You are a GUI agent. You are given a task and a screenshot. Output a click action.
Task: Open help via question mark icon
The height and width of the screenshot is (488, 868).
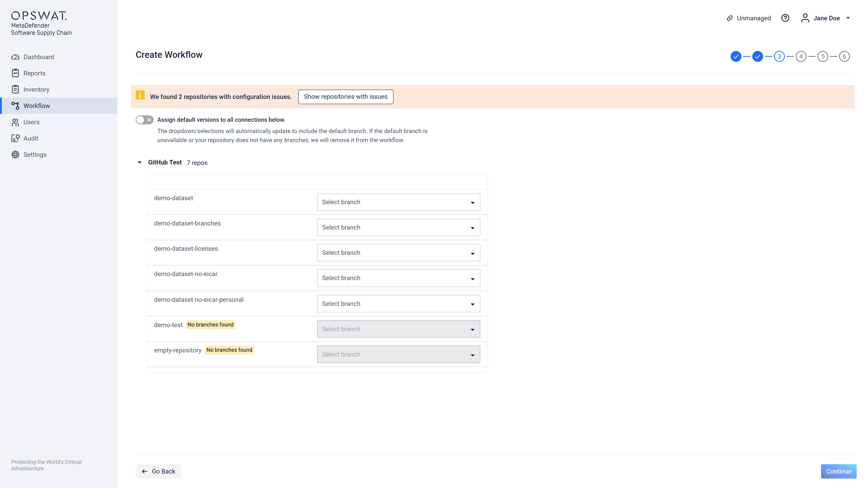(x=785, y=18)
